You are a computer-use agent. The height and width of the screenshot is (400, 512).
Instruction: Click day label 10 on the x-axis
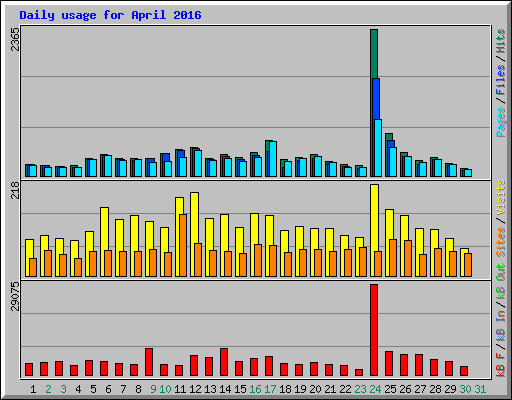click(x=165, y=389)
